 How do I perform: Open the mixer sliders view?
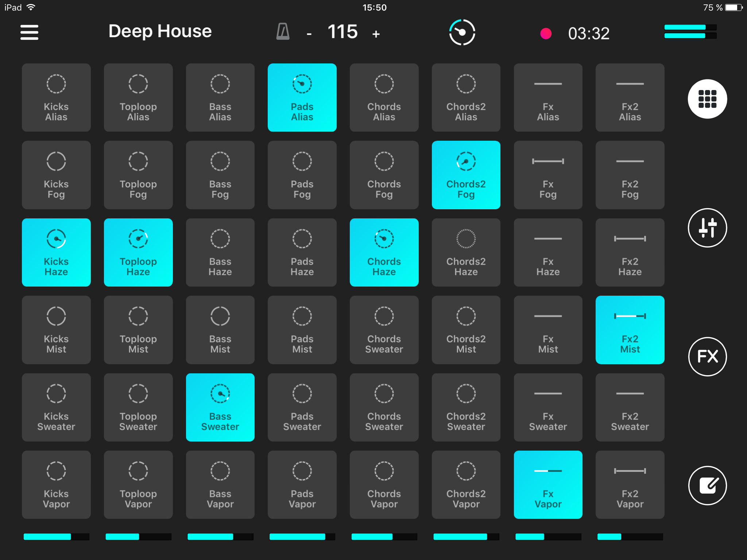coord(707,228)
